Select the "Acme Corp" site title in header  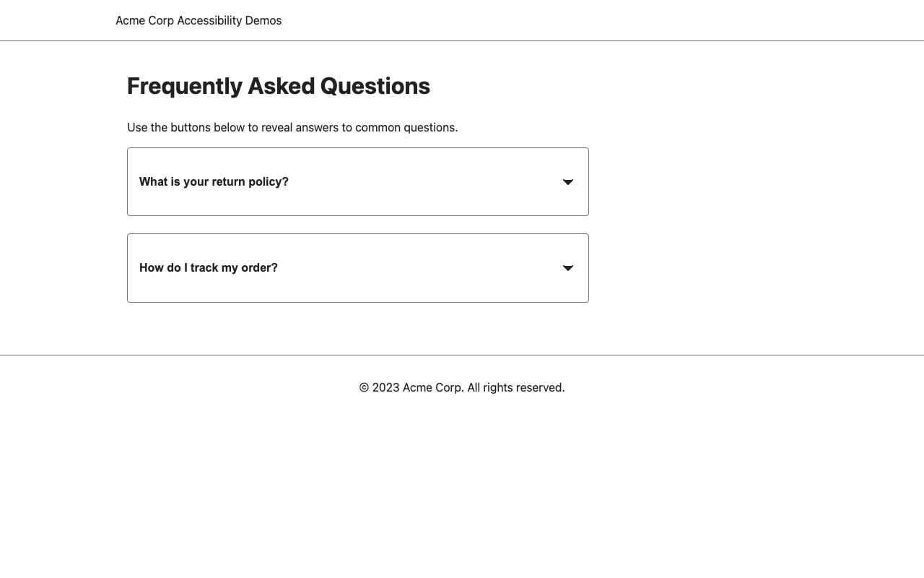[x=145, y=20]
